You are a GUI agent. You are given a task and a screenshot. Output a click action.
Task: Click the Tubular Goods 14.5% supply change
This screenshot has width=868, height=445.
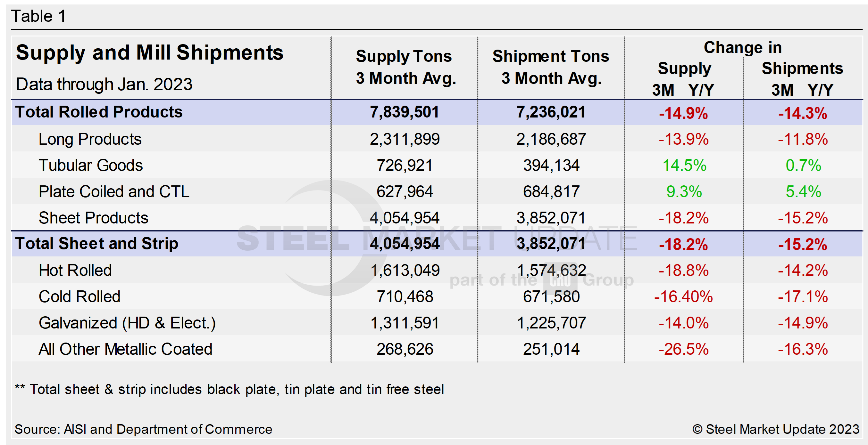684,165
